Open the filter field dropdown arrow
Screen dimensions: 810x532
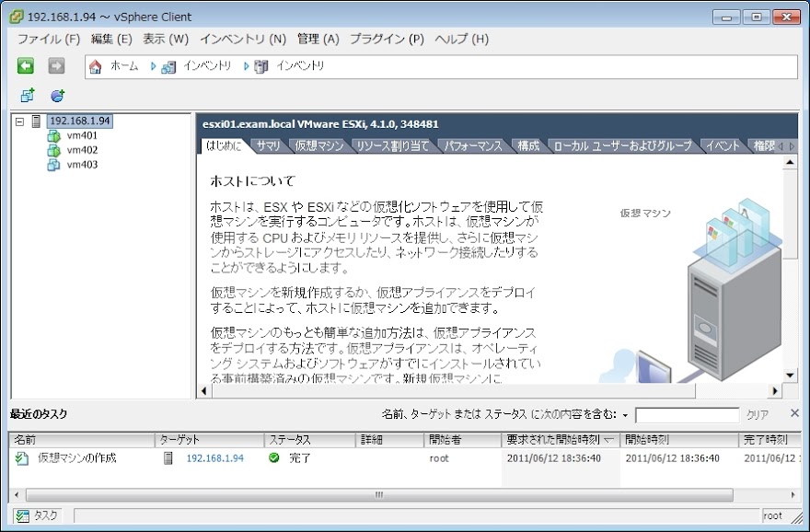coord(625,415)
